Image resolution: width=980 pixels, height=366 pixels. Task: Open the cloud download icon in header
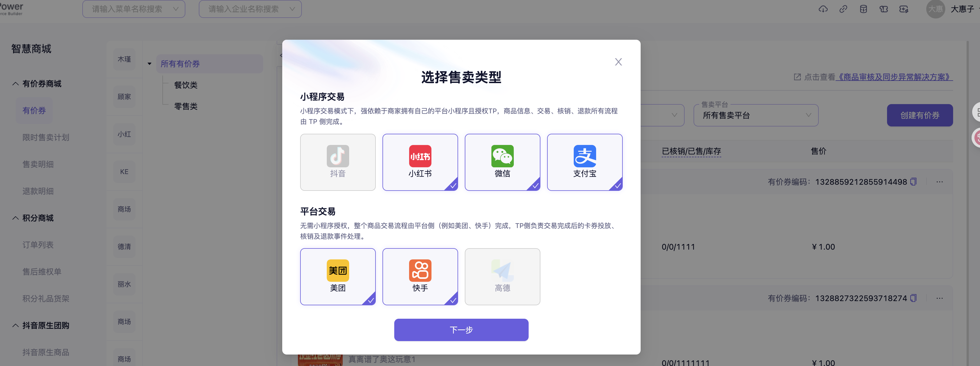(x=823, y=9)
